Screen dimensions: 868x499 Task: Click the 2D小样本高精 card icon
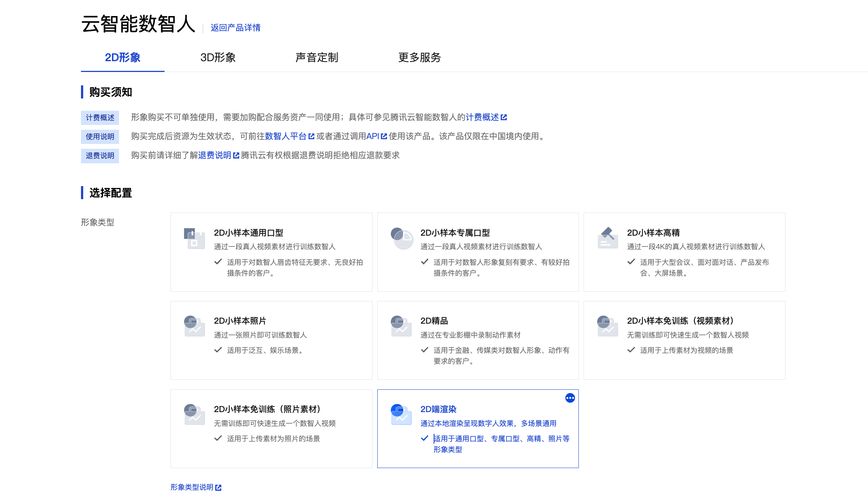pos(608,238)
